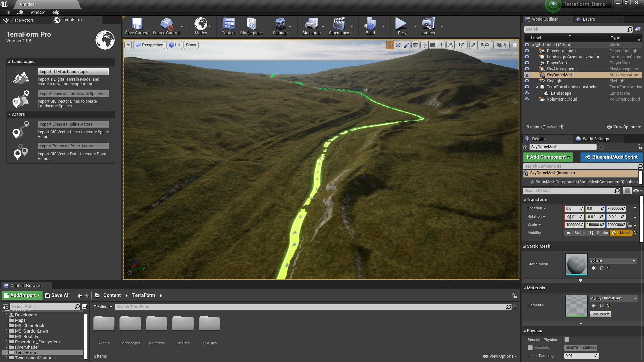Start Play in editor
This screenshot has height=362, width=644.
click(401, 26)
